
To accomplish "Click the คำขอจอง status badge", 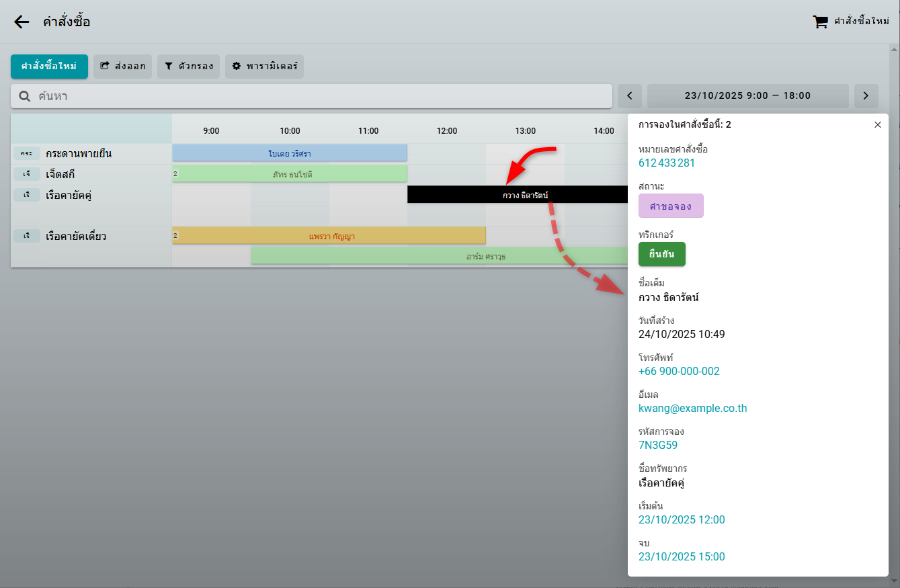I will pos(670,206).
